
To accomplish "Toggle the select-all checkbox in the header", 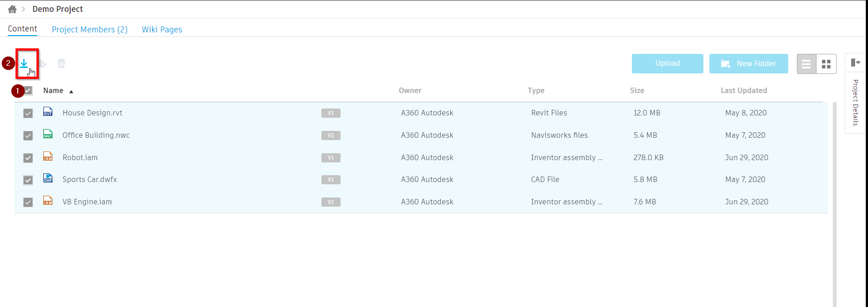I will 28,91.
